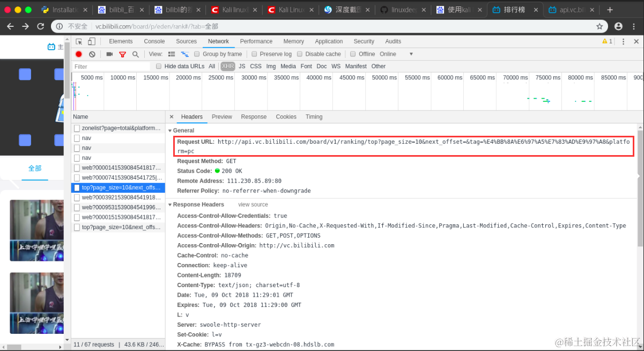Click the bilibili TV logo icon on page
644x351 pixels.
pyautogui.click(x=51, y=47)
